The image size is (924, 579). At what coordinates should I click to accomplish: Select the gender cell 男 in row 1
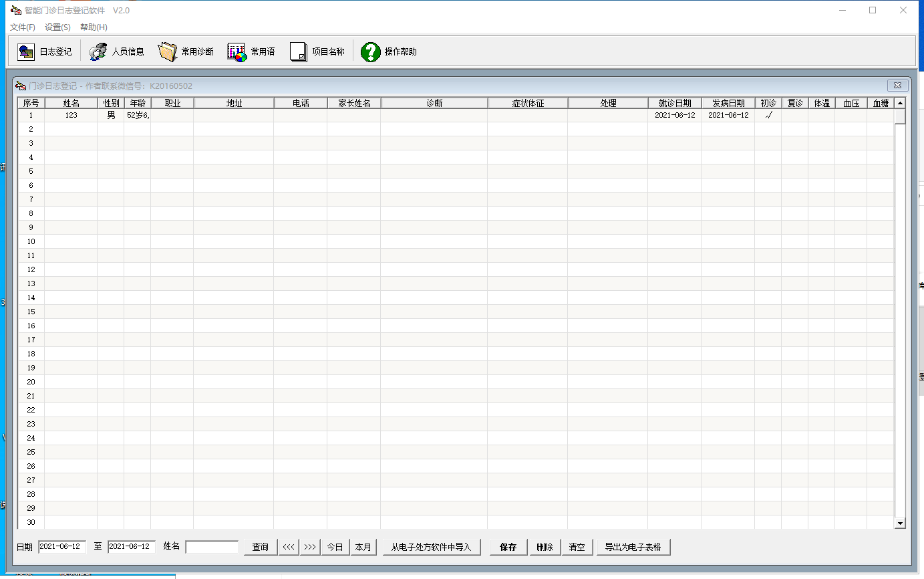111,115
